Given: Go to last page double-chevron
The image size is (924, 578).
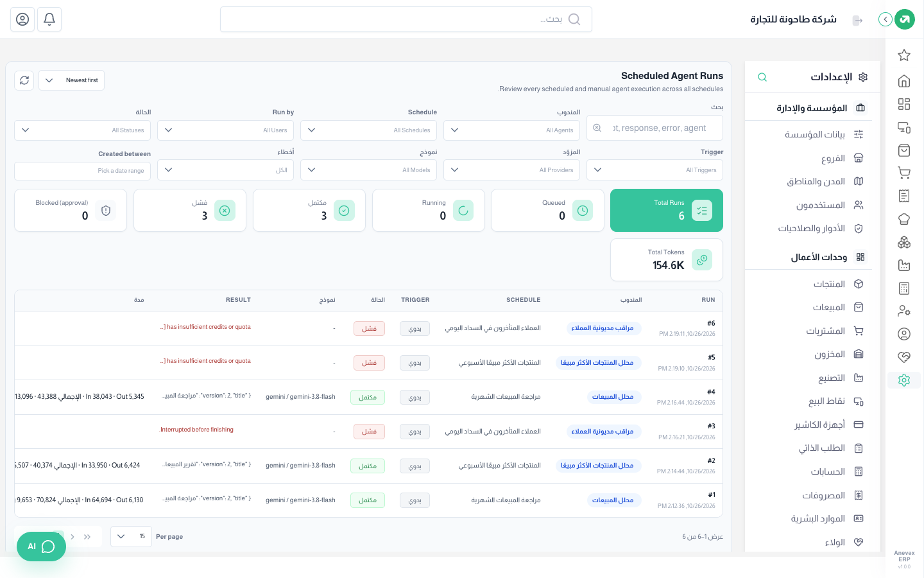Looking at the screenshot, I should pos(87,537).
